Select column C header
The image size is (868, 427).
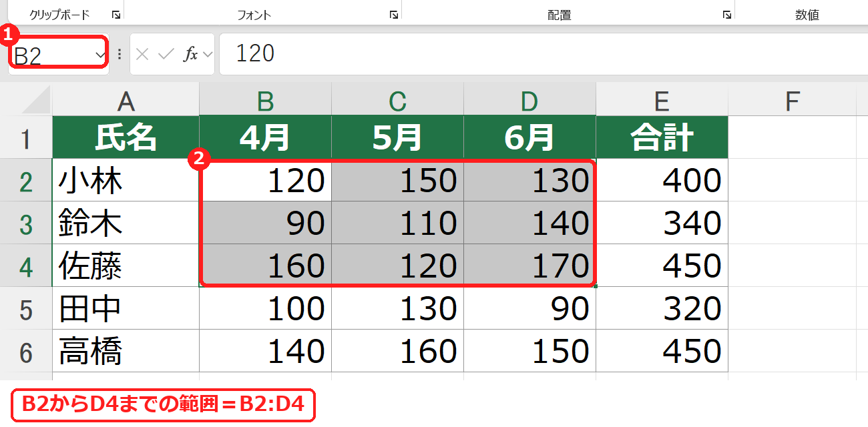click(398, 100)
